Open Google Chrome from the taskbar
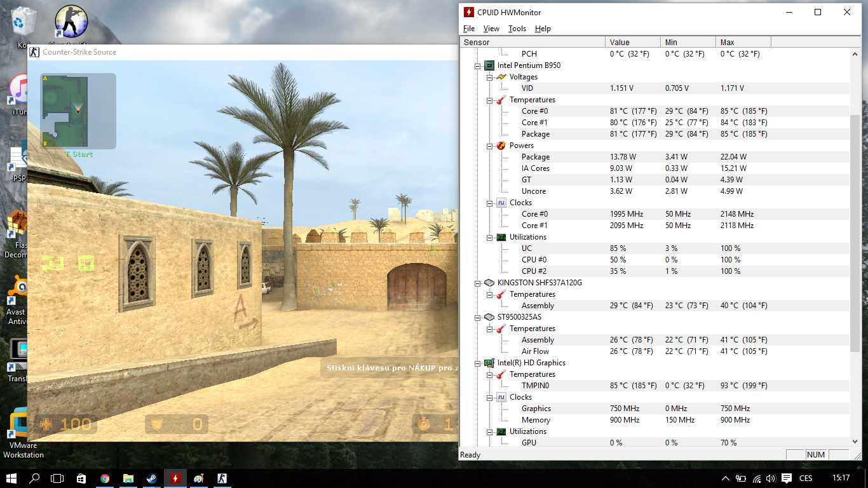This screenshot has width=868, height=488. (x=105, y=478)
